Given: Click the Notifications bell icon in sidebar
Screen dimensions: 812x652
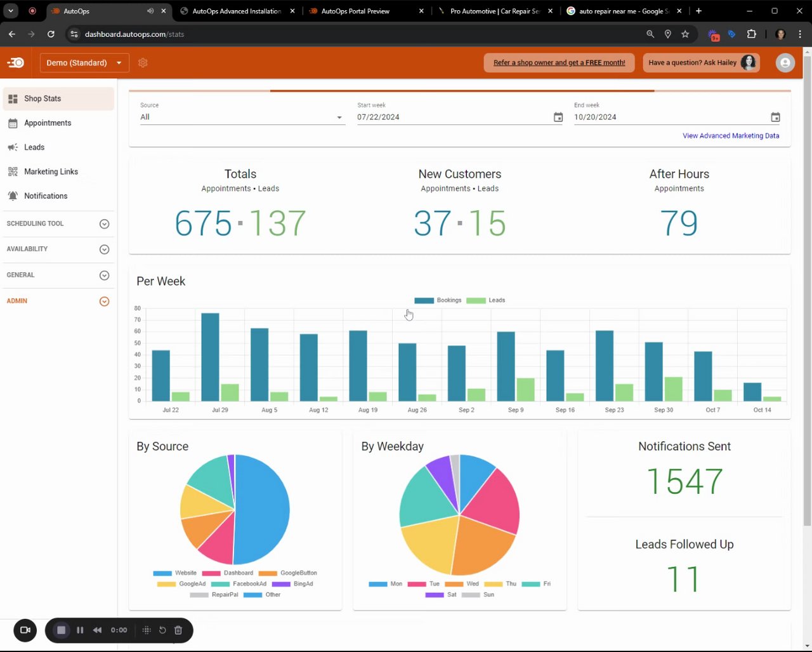Looking at the screenshot, I should click(13, 196).
